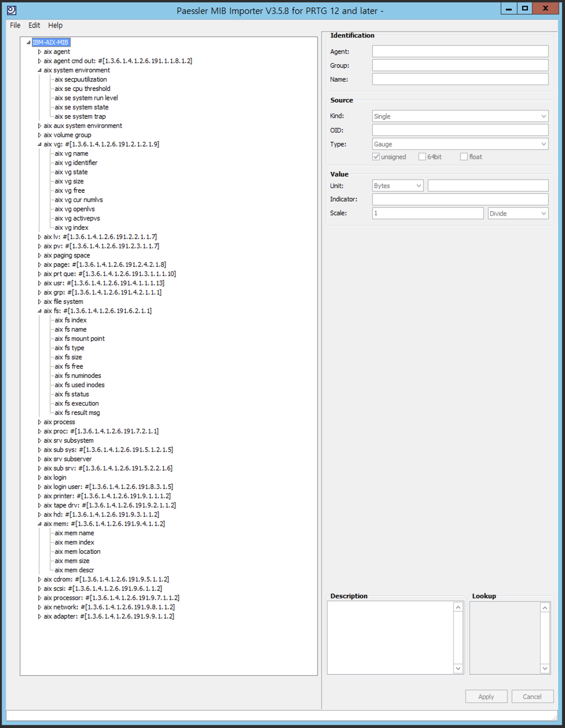Click the Cancel button
Image resolution: width=565 pixels, height=728 pixels.
(532, 697)
